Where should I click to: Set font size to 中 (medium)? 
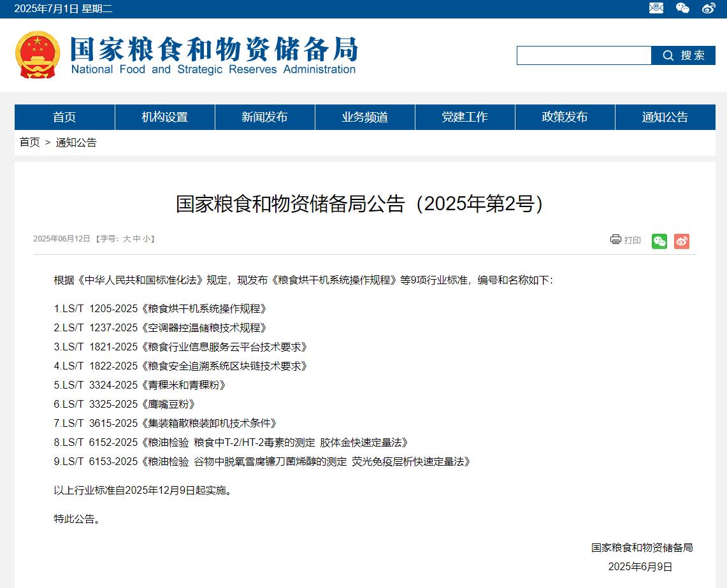136,239
